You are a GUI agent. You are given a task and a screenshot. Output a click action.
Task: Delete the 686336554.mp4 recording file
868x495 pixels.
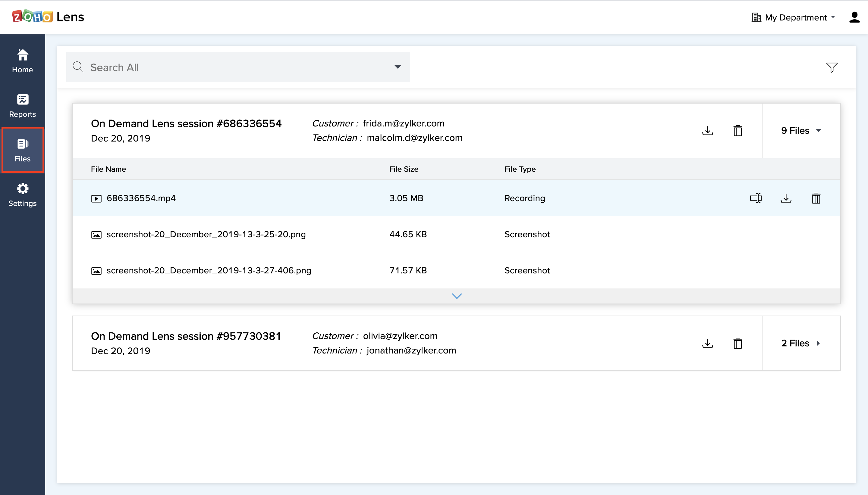click(x=816, y=198)
